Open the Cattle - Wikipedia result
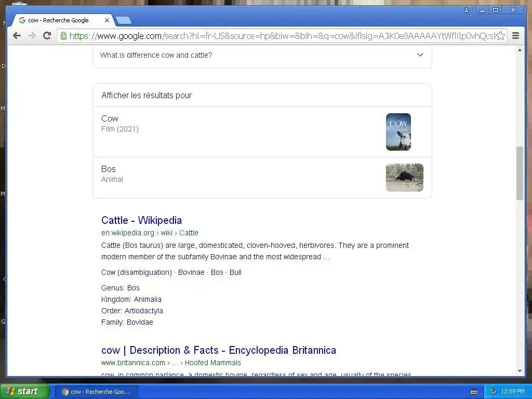The height and width of the screenshot is (399, 532). (x=141, y=220)
